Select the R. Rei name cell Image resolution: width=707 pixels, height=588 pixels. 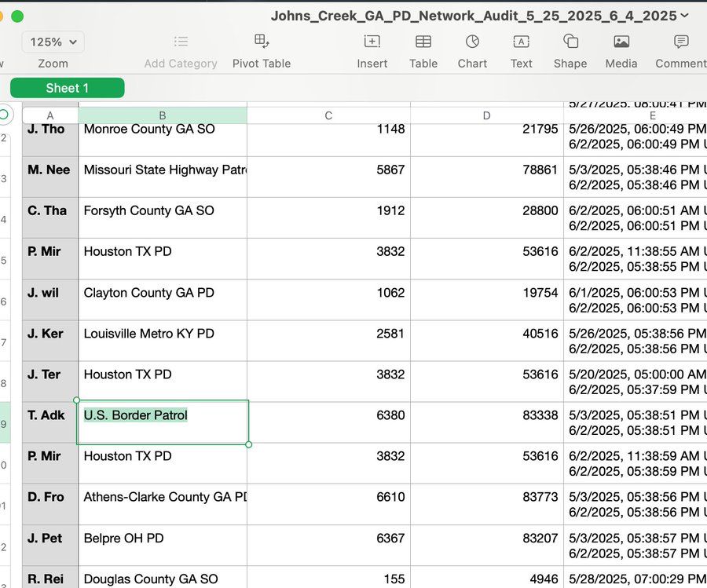click(x=50, y=577)
